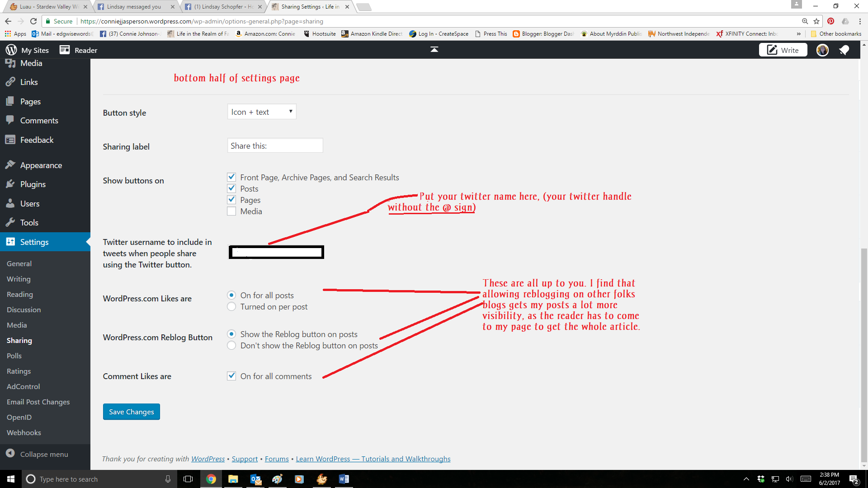Open the Discussion settings submenu

[x=24, y=310]
